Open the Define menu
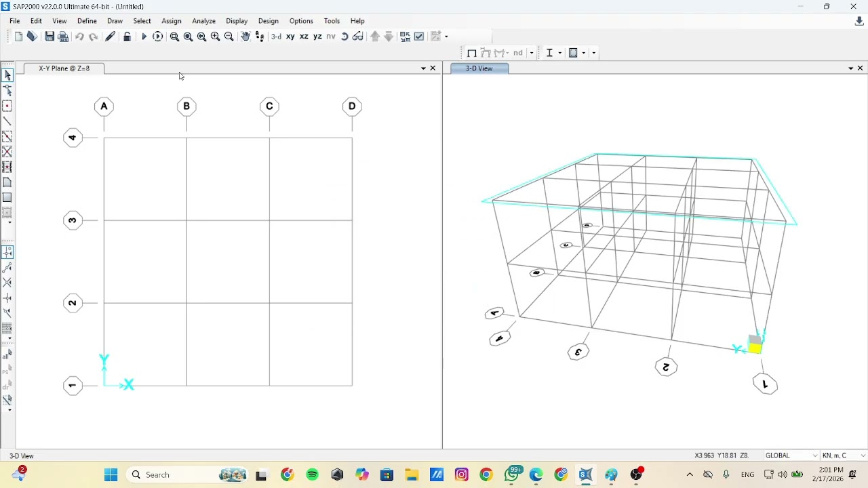 point(87,21)
